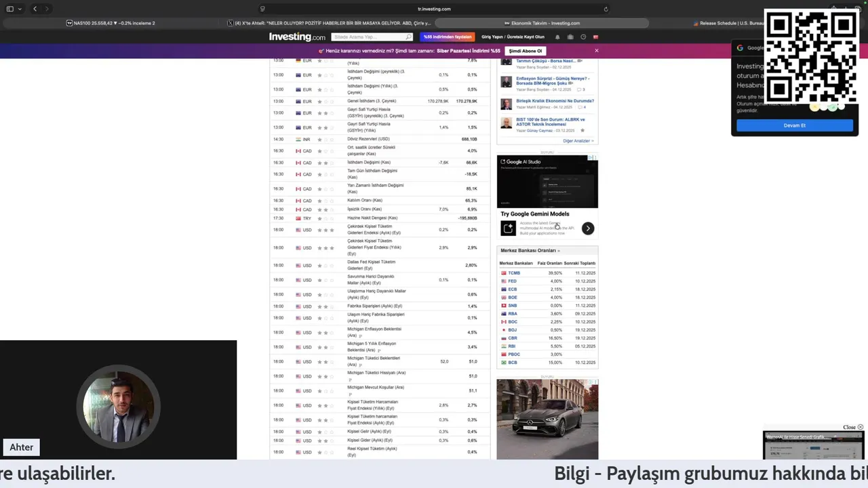Click CBR in central bank rates
The width and height of the screenshot is (868, 488).
512,338
